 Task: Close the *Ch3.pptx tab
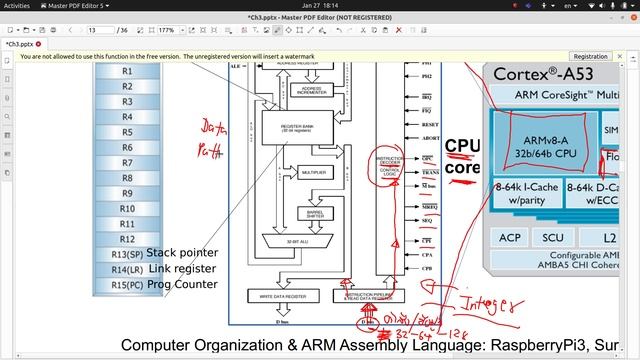pos(38,44)
